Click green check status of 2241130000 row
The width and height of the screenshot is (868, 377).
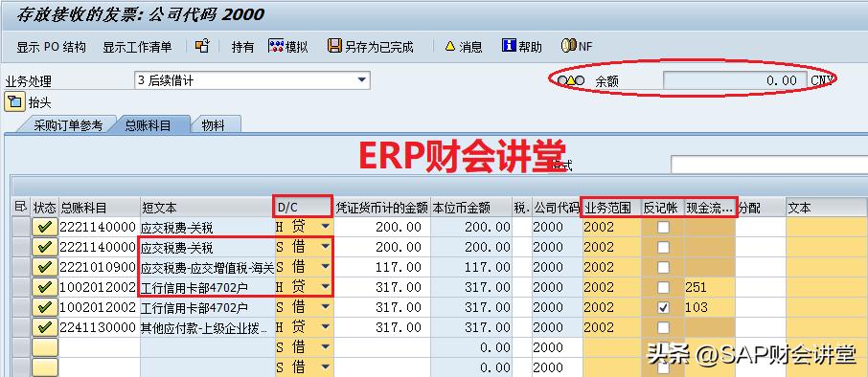(45, 326)
